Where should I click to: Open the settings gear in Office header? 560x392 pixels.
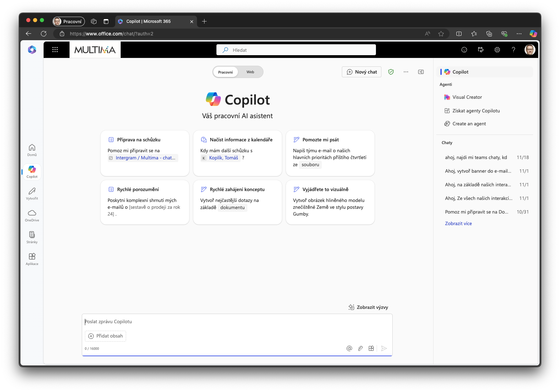click(497, 50)
